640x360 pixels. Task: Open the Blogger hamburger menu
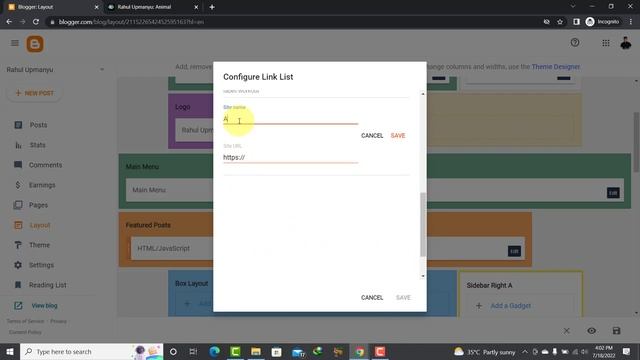[15, 43]
